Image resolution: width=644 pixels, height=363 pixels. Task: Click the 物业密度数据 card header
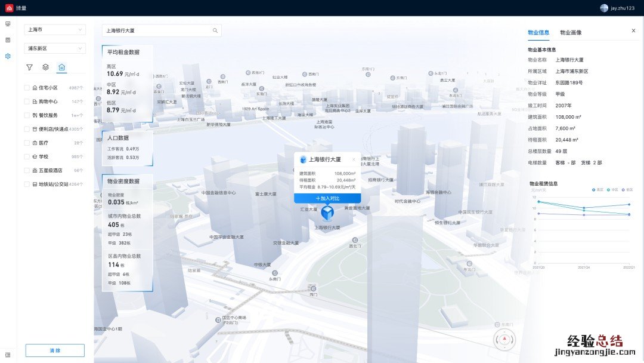point(123,181)
